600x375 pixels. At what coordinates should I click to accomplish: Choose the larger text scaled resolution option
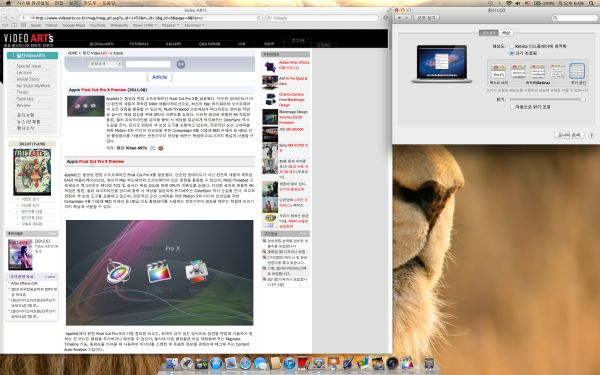click(x=499, y=72)
